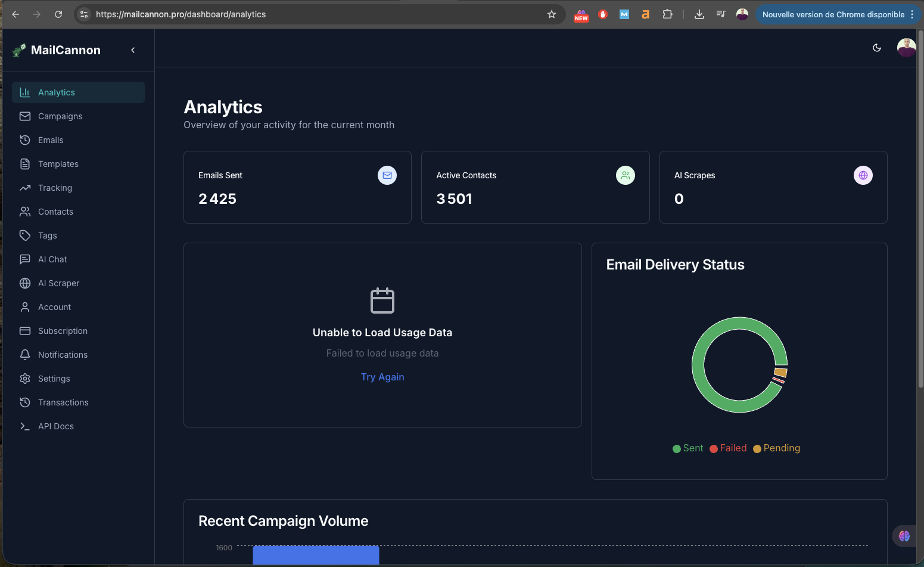Image resolution: width=924 pixels, height=567 pixels.
Task: Click the Chrome profile avatar in the toolbar
Action: (742, 14)
